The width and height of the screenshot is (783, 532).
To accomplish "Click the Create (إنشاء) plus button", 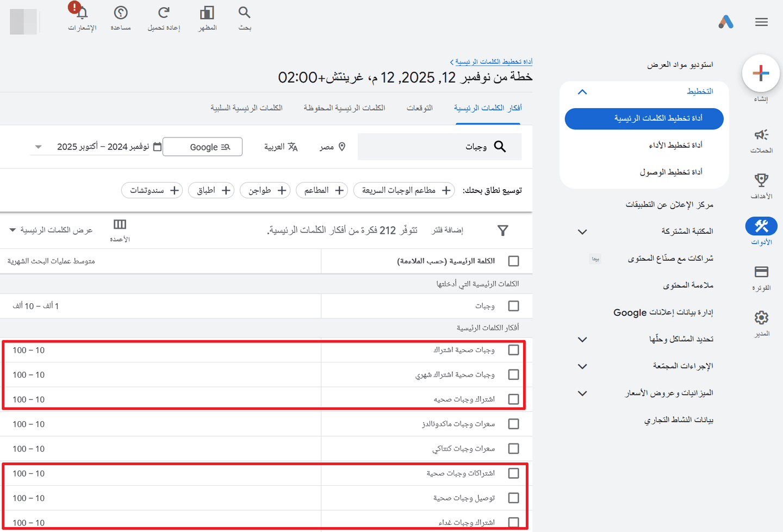I will click(761, 73).
